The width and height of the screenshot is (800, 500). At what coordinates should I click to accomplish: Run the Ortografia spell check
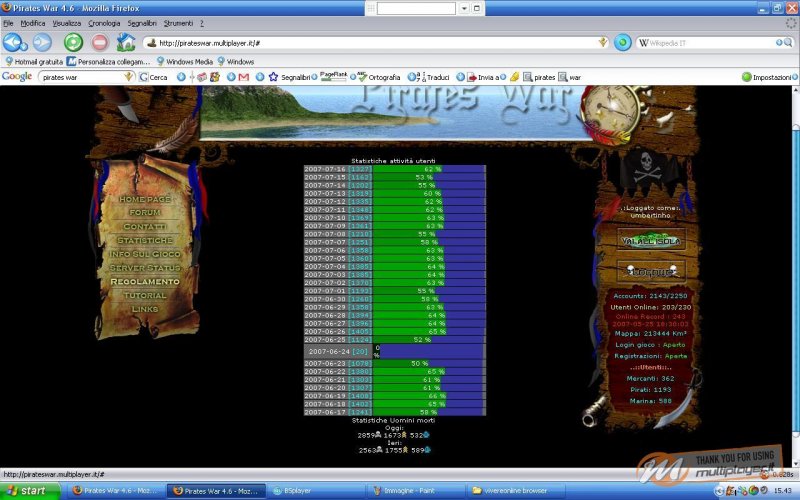[379, 77]
